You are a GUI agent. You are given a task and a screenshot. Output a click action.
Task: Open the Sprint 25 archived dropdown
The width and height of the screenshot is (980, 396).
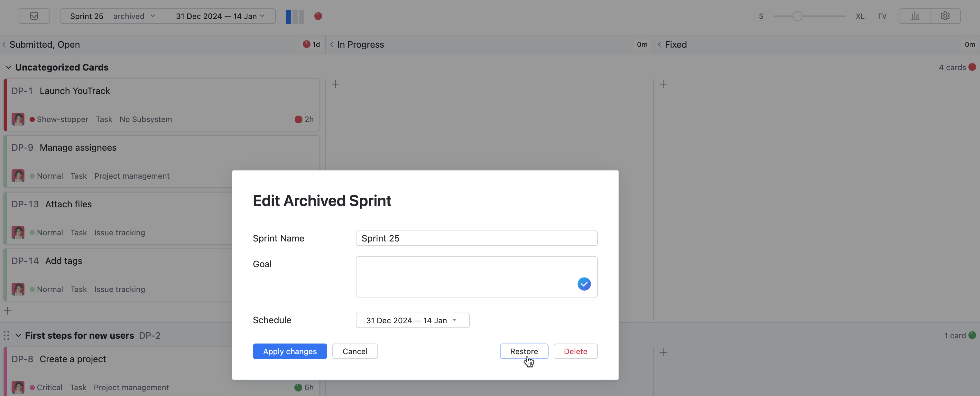coord(113,16)
